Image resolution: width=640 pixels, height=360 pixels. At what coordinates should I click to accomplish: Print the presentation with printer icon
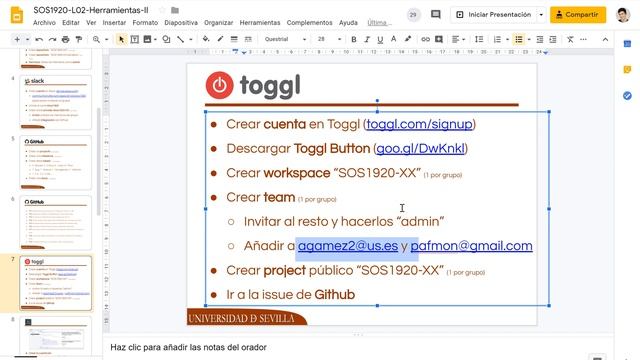[x=65, y=40]
